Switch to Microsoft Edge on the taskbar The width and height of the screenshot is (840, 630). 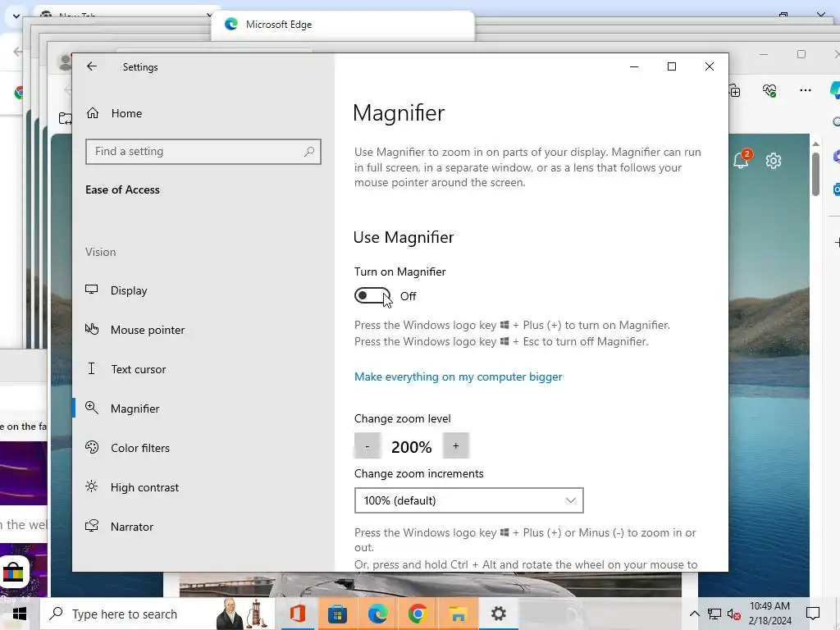point(377,614)
